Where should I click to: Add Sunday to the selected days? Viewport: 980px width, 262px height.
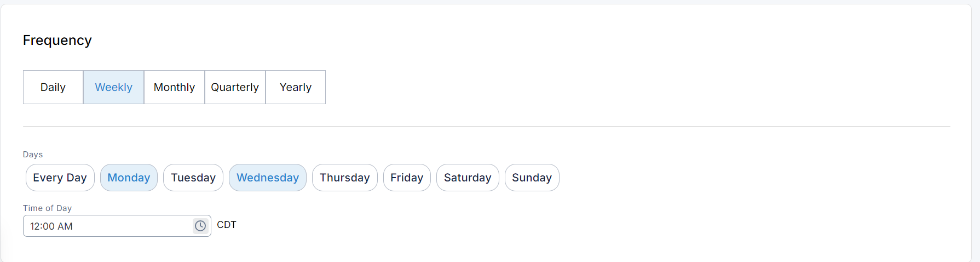[x=532, y=178]
